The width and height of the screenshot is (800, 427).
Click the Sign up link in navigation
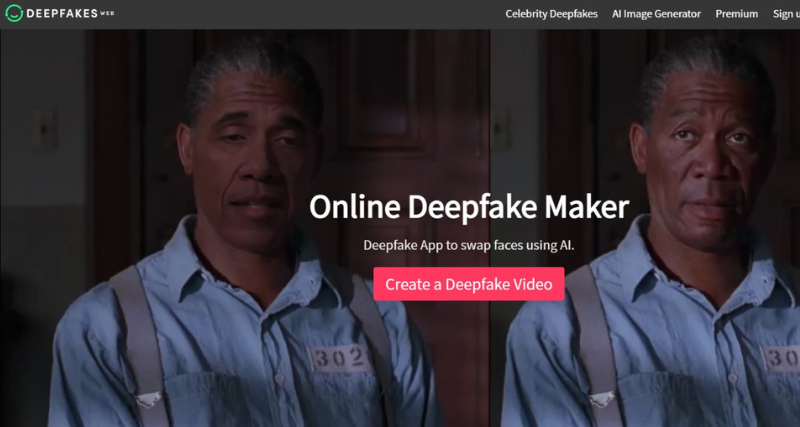(x=786, y=14)
